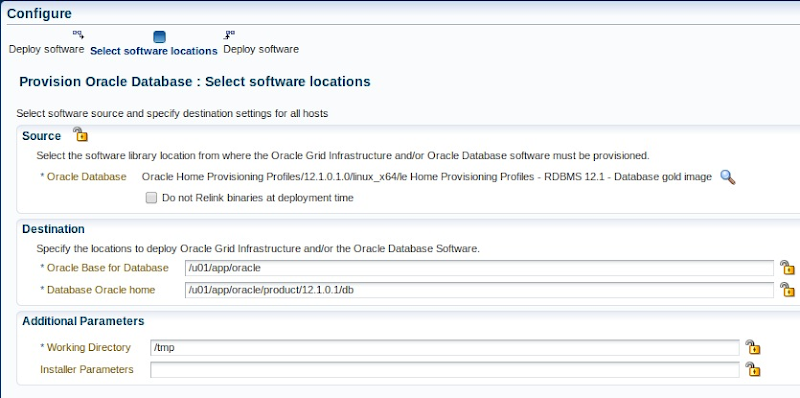Click the Oracle Home Provisioning Profiles path text

pyautogui.click(x=427, y=177)
